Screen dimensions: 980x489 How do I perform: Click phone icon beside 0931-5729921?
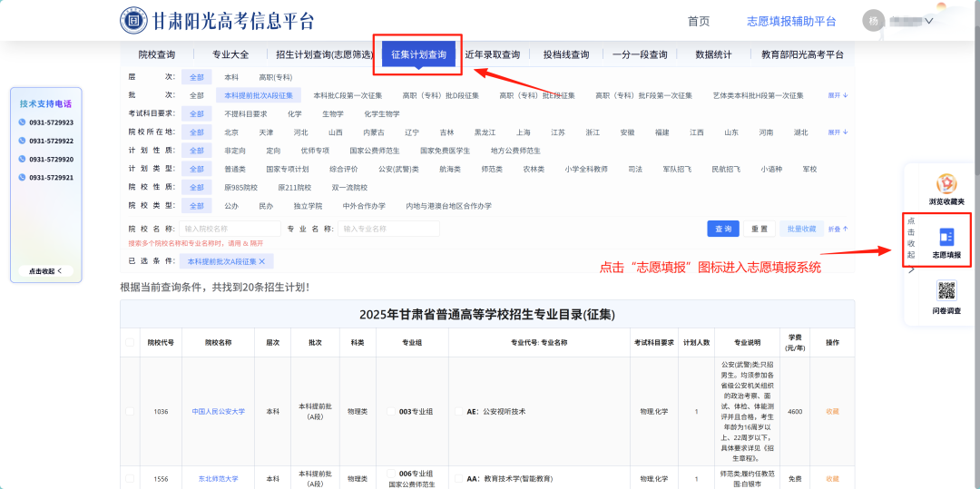(22, 177)
